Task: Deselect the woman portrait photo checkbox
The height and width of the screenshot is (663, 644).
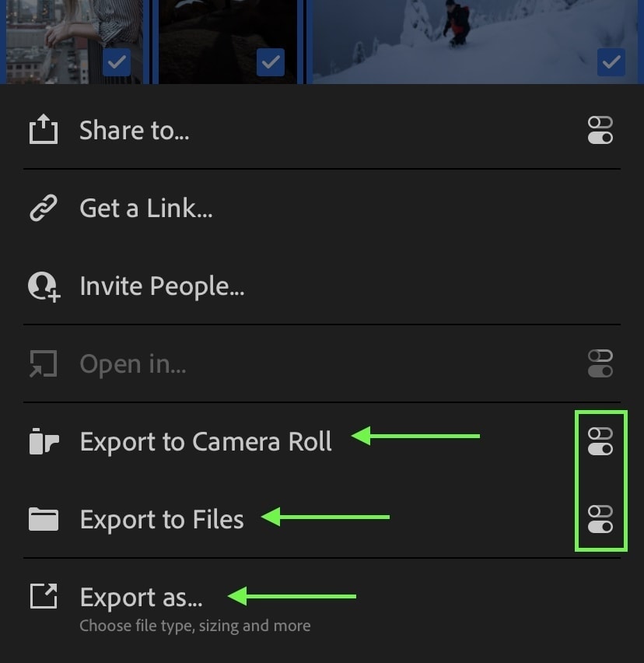Action: click(117, 62)
